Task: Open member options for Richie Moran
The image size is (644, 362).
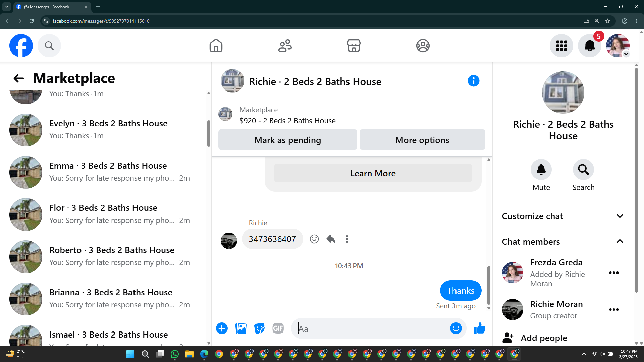Action: click(x=614, y=310)
